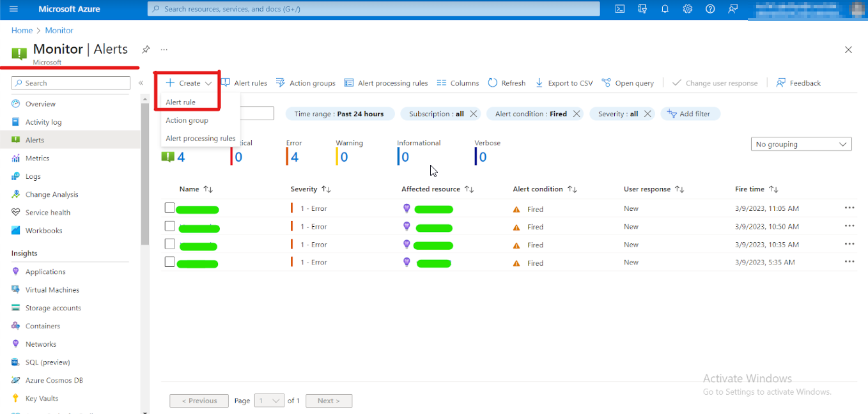Sort by Alert condition column
Image resolution: width=868 pixels, height=414 pixels.
pos(545,189)
